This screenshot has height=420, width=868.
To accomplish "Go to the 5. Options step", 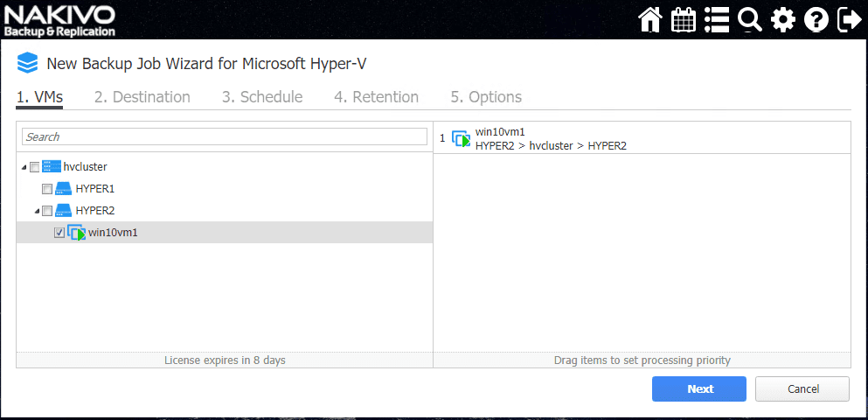I will coord(486,97).
